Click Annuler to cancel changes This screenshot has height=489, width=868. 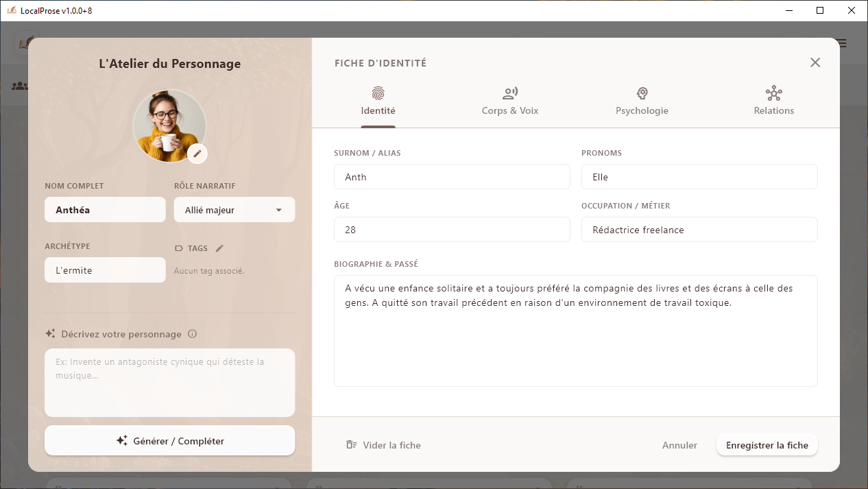click(679, 445)
